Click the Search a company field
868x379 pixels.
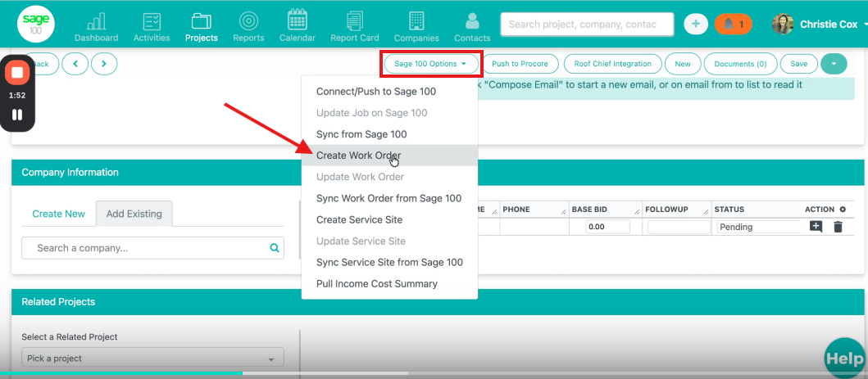coord(152,248)
